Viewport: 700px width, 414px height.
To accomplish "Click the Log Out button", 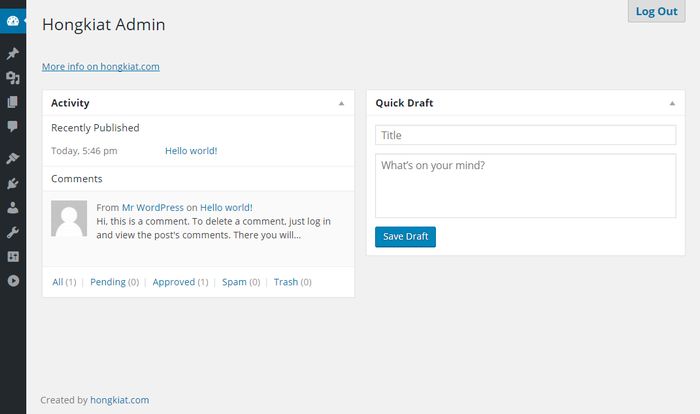I will click(x=657, y=11).
